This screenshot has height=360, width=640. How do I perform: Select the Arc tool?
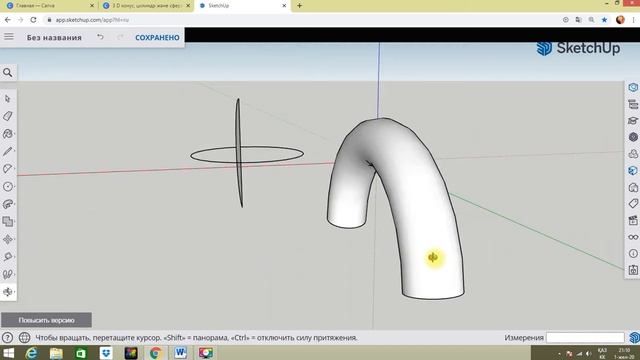point(8,169)
